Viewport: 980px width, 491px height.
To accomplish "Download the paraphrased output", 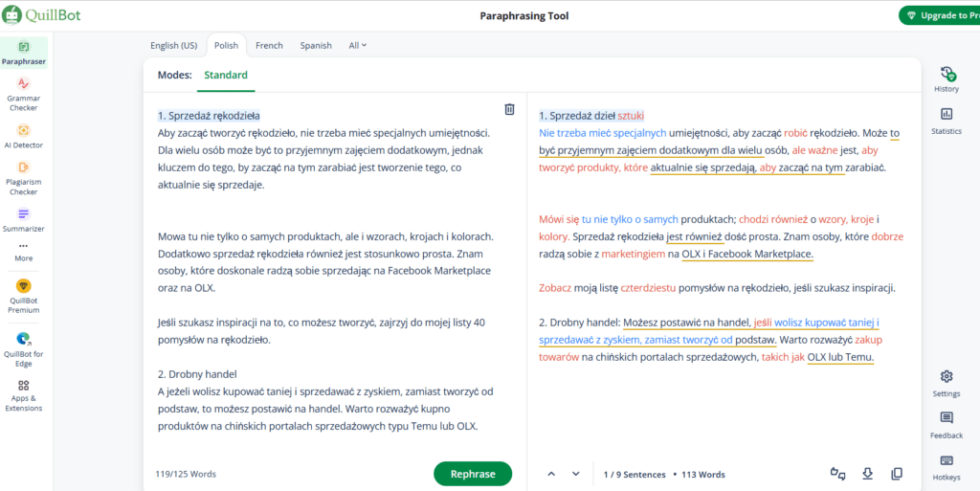I will pos(868,474).
